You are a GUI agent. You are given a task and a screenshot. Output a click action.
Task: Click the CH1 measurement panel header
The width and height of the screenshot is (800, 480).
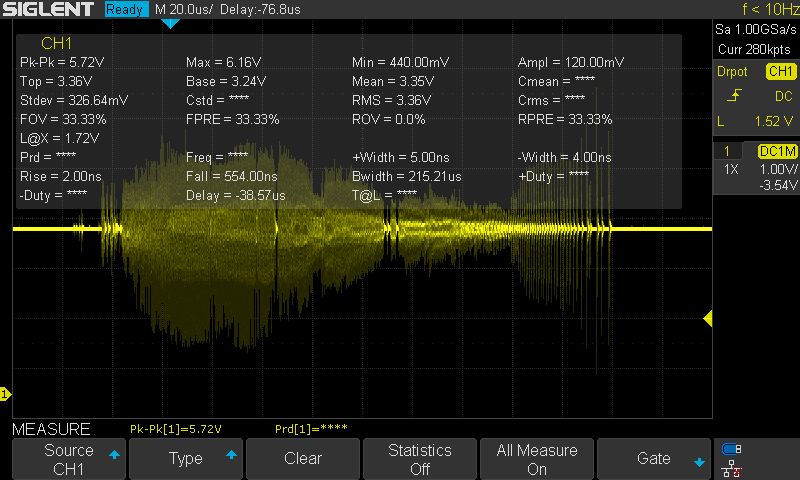tap(56, 43)
